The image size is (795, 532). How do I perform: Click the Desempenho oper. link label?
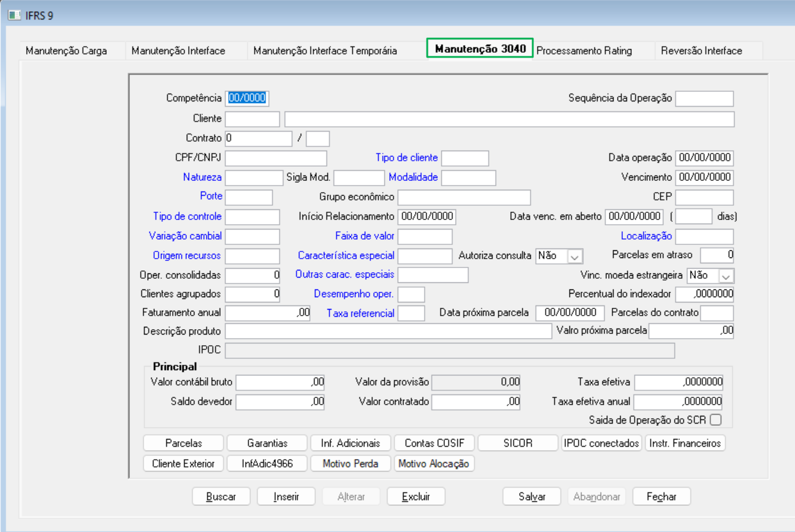[x=354, y=294]
